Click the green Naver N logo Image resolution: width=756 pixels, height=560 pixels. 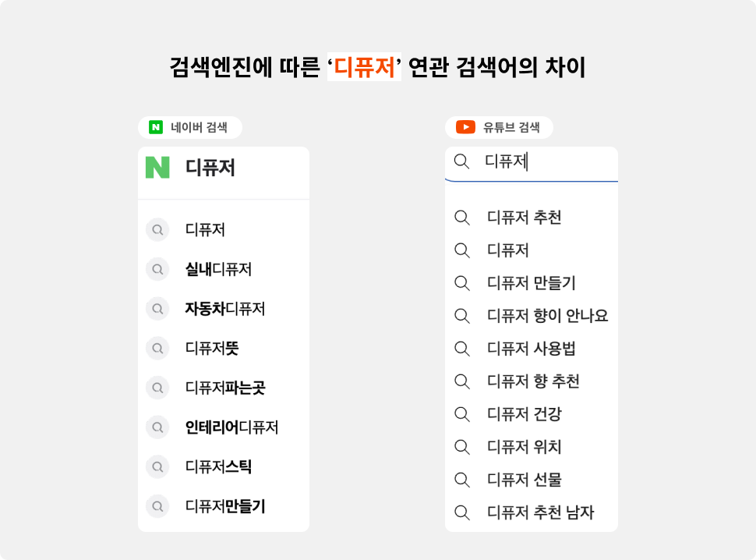point(157,168)
